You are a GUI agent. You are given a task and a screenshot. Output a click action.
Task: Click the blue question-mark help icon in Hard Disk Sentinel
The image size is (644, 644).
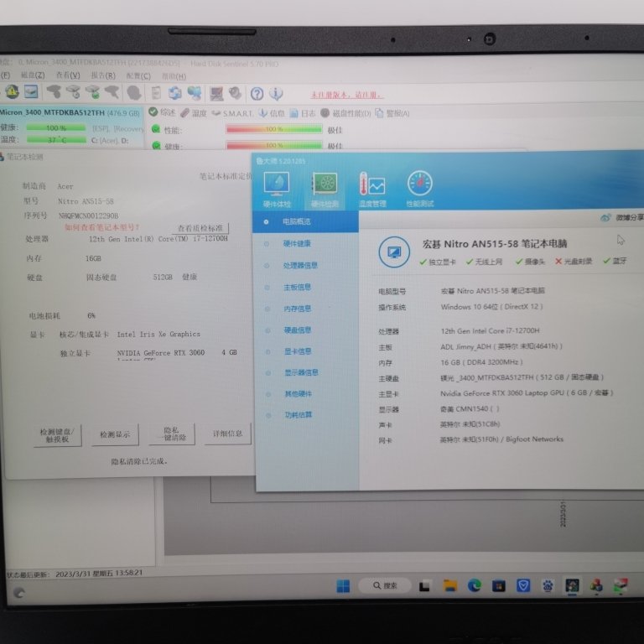257,94
